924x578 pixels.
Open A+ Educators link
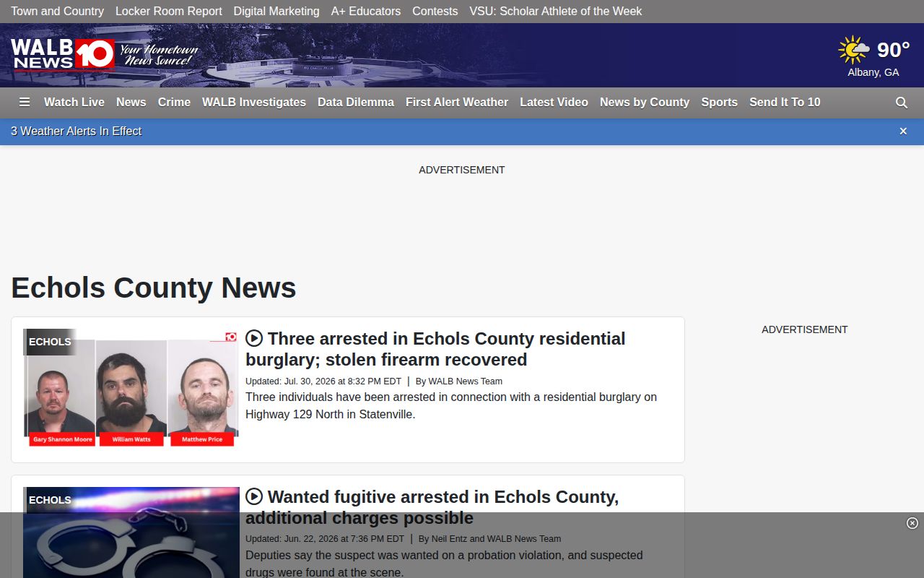[x=366, y=12]
